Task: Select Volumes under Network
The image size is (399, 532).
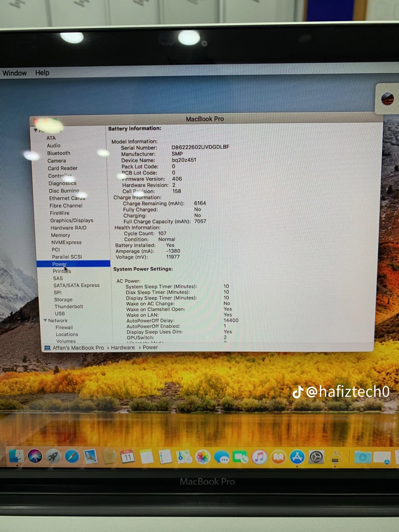Action: (66, 341)
